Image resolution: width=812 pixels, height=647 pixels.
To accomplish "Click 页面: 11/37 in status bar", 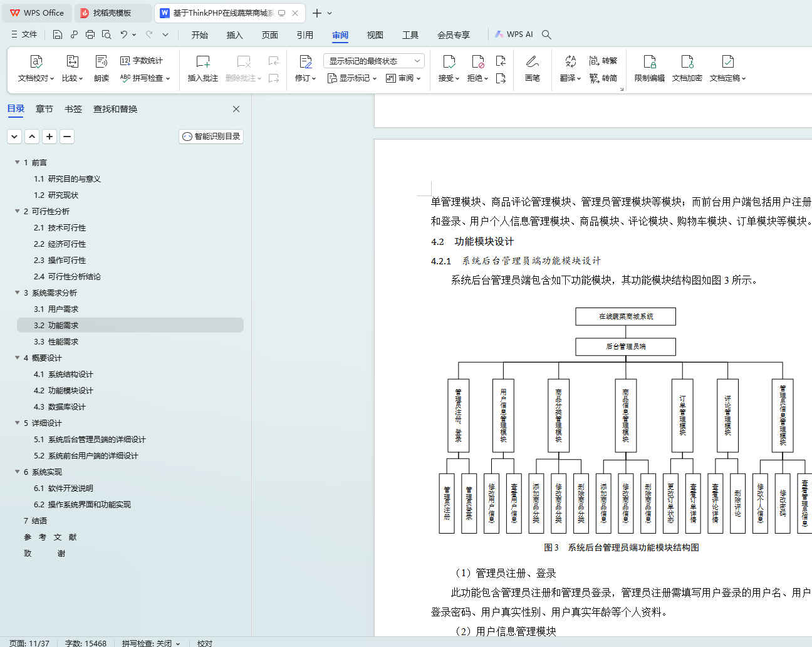I will [29, 643].
